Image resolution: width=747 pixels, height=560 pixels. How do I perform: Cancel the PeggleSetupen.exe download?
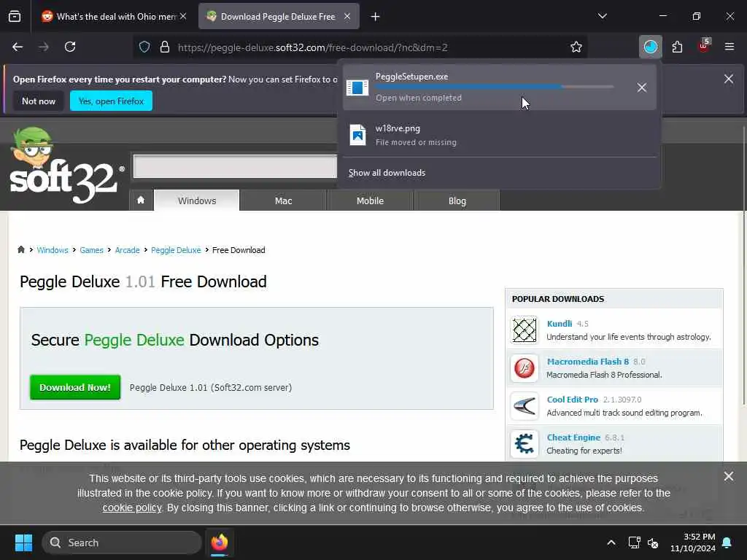coord(642,87)
